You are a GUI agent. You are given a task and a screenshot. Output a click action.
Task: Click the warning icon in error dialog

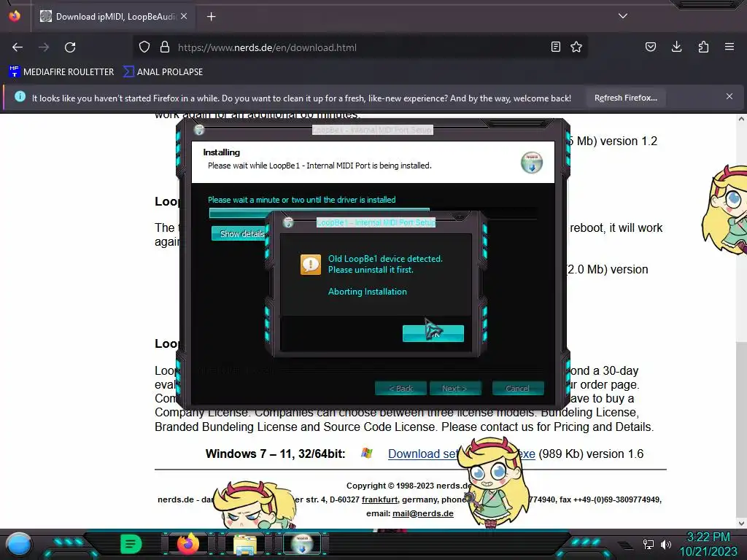311,264
